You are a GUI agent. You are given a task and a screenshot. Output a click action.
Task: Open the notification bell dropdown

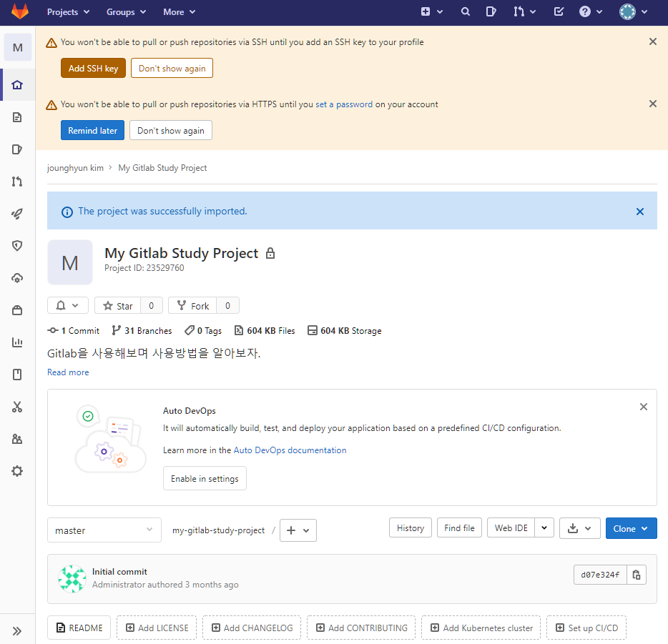click(x=68, y=306)
